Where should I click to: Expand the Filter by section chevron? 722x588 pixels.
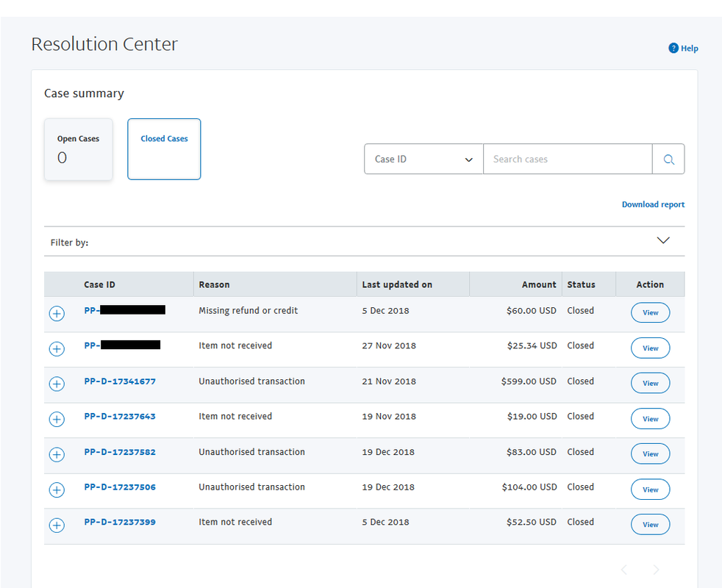(x=663, y=240)
